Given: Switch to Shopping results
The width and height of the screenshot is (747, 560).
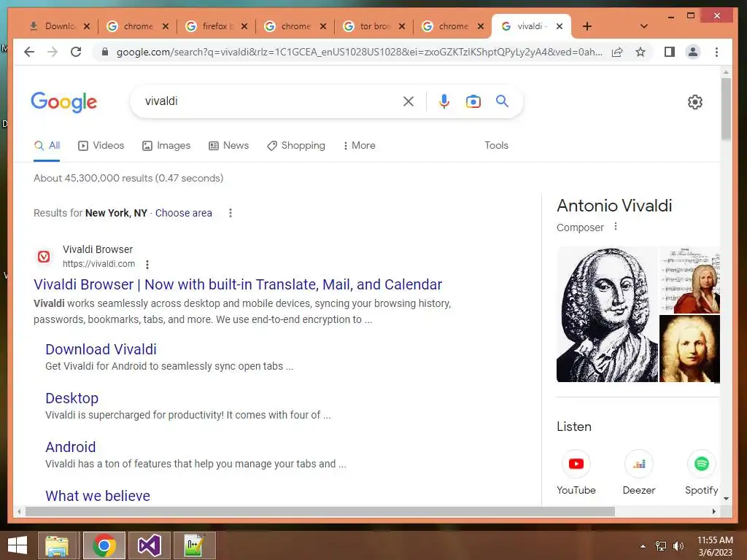Looking at the screenshot, I should (296, 145).
